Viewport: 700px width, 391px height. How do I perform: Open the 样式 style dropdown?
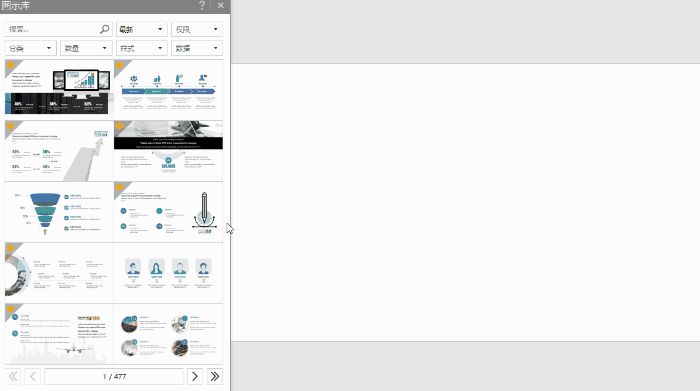tap(142, 48)
